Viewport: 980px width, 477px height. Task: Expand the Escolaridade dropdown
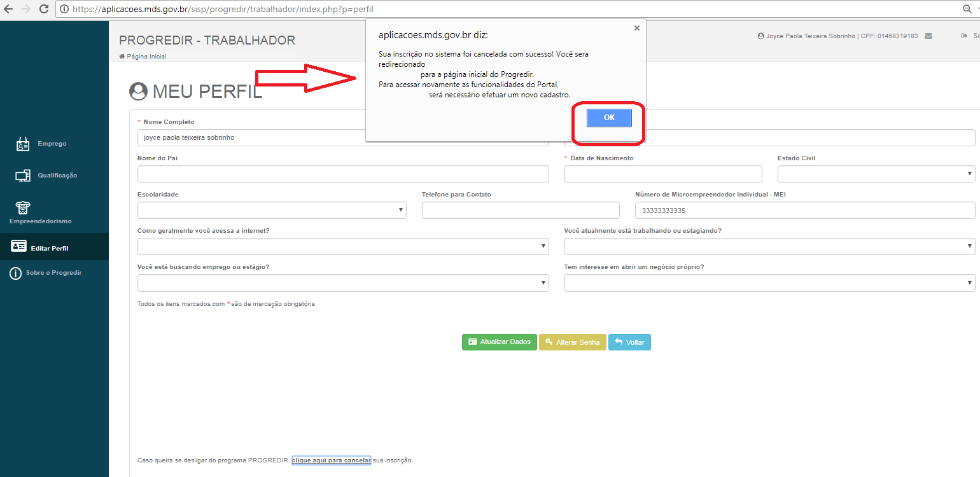(x=272, y=211)
